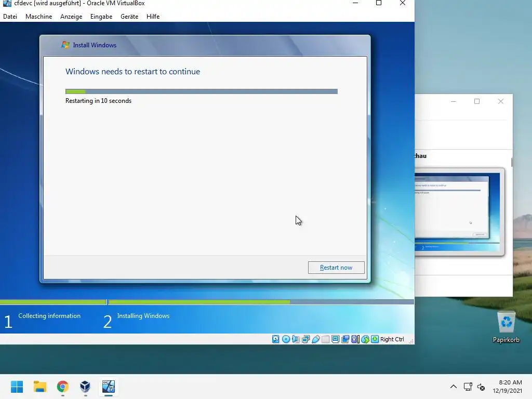
Task: Close the background VirtualBox Manager window
Action: point(500,101)
